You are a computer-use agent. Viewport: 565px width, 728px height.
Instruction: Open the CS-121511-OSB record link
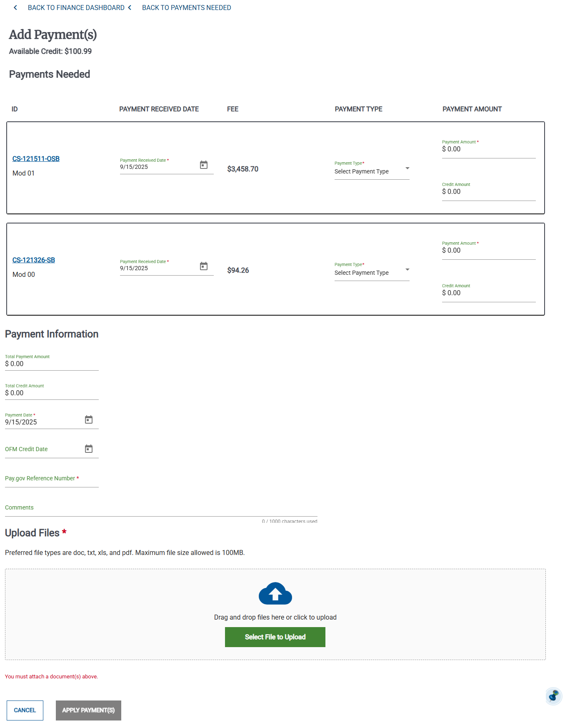36,158
